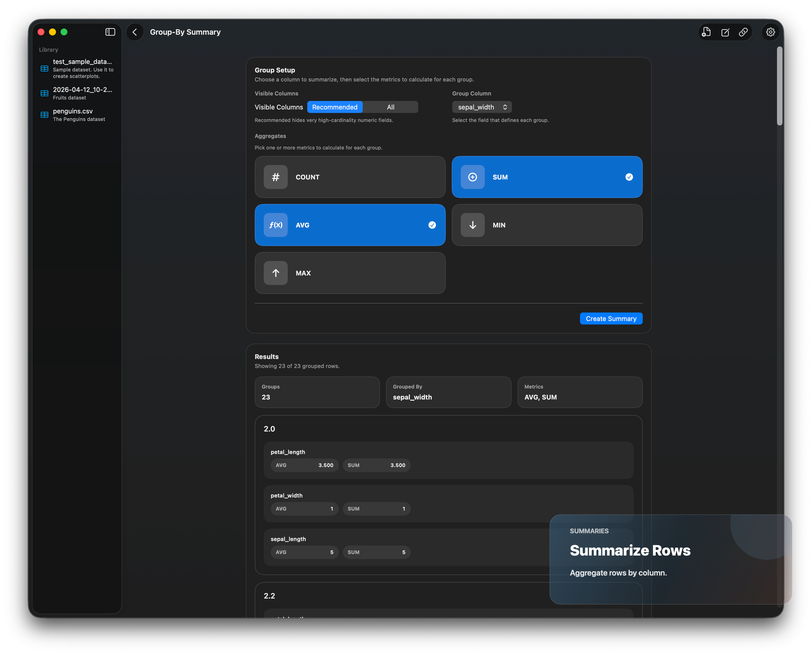Click the vertical scrollbar thumb
Image resolution: width=812 pixels, height=655 pixels.
pyautogui.click(x=779, y=86)
